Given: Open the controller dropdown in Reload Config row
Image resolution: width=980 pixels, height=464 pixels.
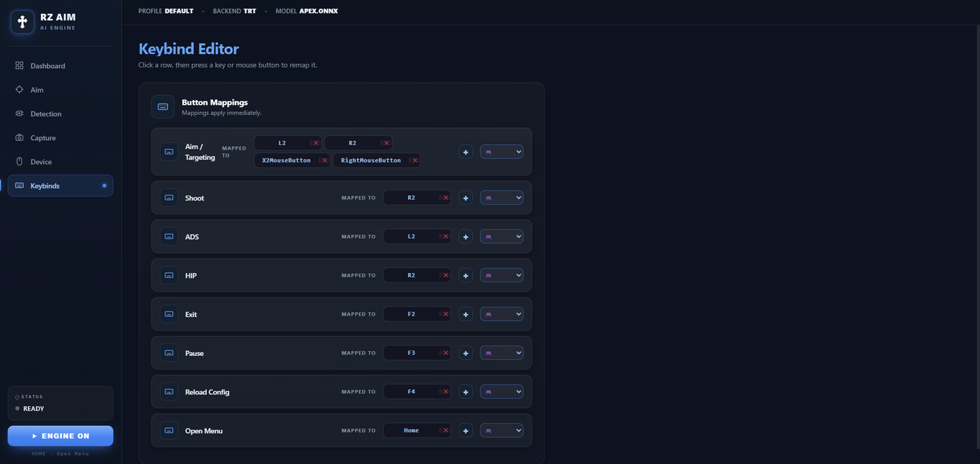Looking at the screenshot, I should tap(502, 392).
